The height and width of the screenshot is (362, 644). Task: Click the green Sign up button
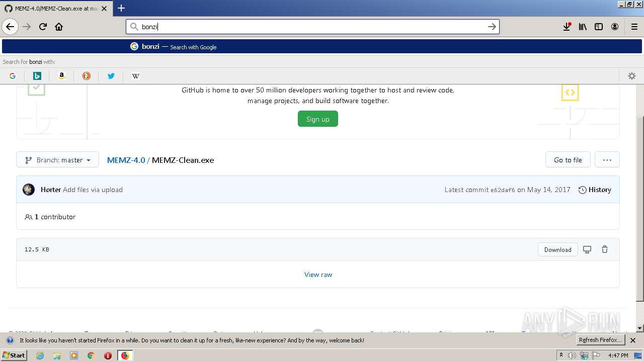[318, 119]
